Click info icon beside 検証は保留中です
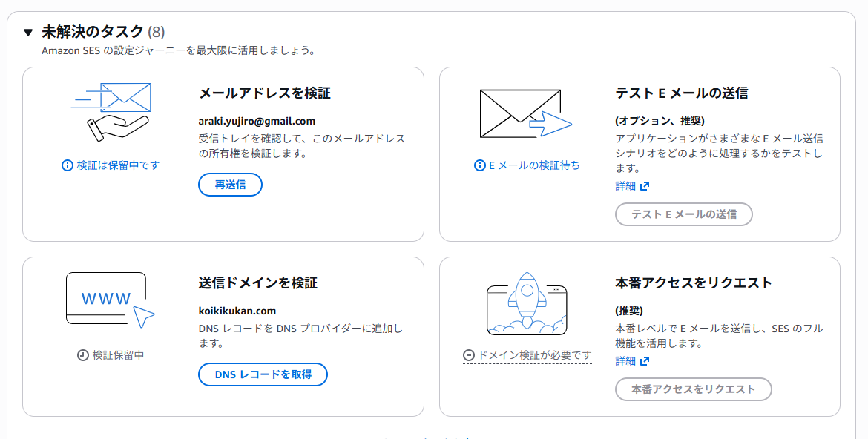Viewport: 868px width, 439px height. coord(68,165)
